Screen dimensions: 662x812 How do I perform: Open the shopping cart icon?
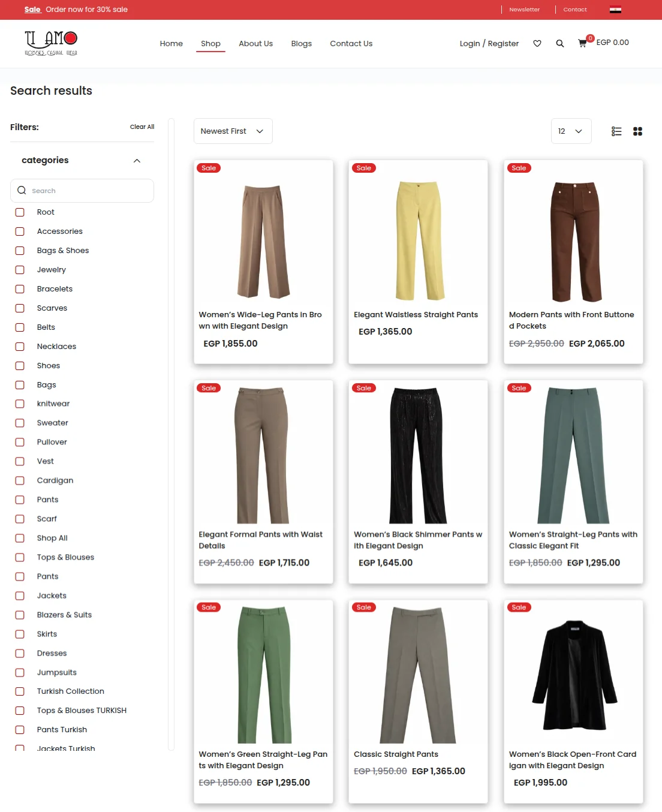pos(581,43)
